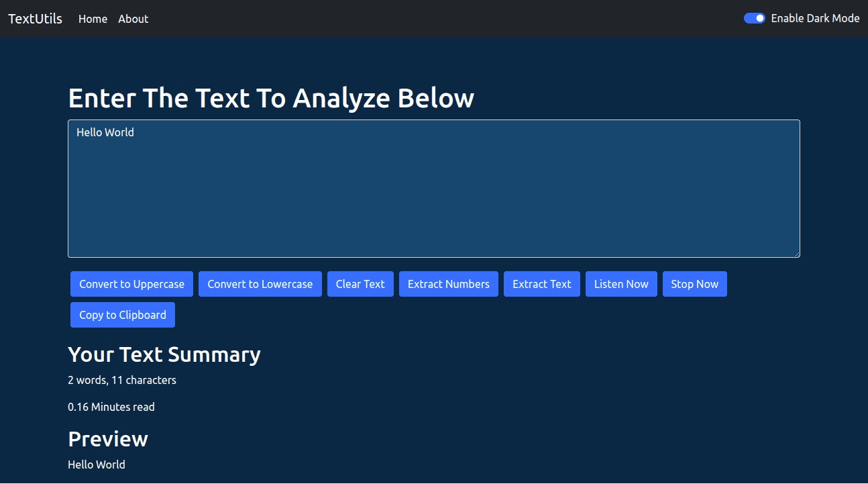Stop the speech with Stop Now
The width and height of the screenshot is (868, 484).
point(694,283)
